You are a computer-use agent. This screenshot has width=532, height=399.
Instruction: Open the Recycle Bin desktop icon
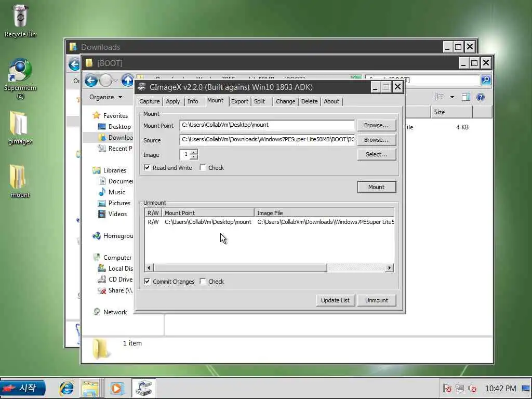20,20
